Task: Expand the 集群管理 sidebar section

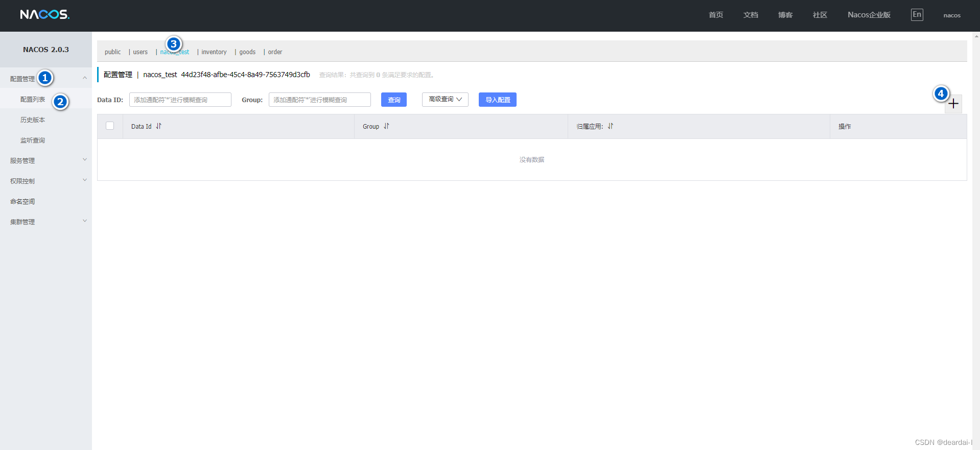Action: coord(46,222)
